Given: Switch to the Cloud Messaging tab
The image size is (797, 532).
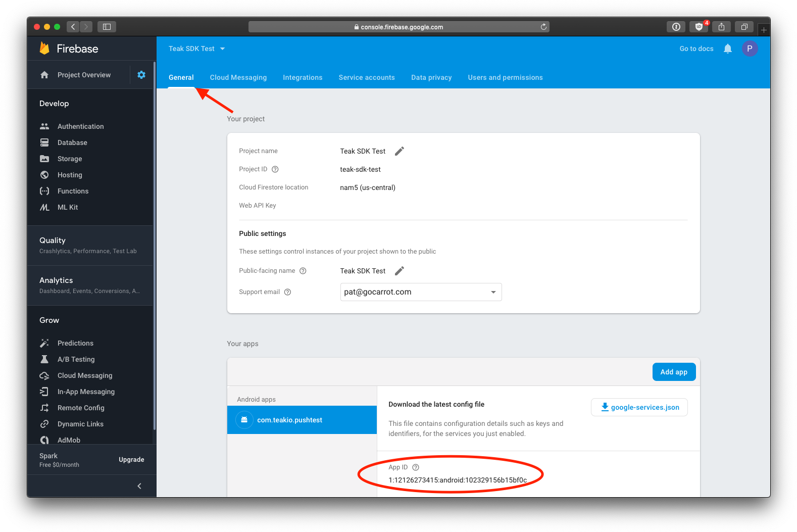Looking at the screenshot, I should (238, 77).
